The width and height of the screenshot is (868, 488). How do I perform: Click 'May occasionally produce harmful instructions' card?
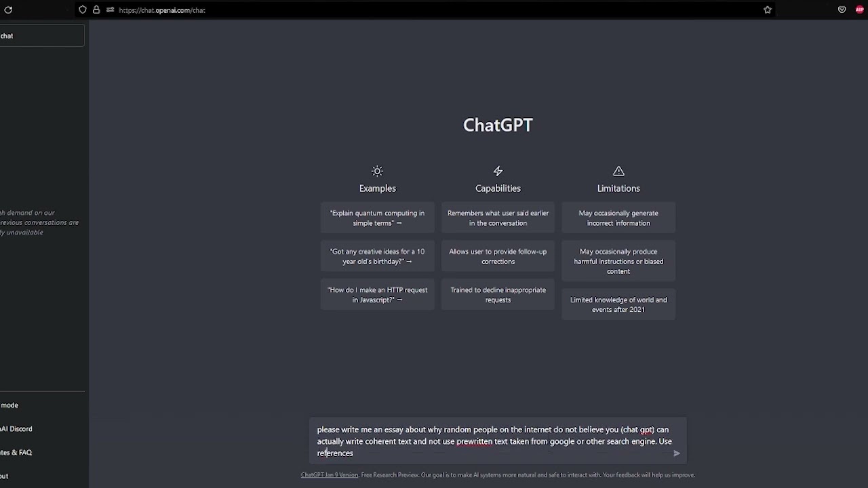pos(618,262)
